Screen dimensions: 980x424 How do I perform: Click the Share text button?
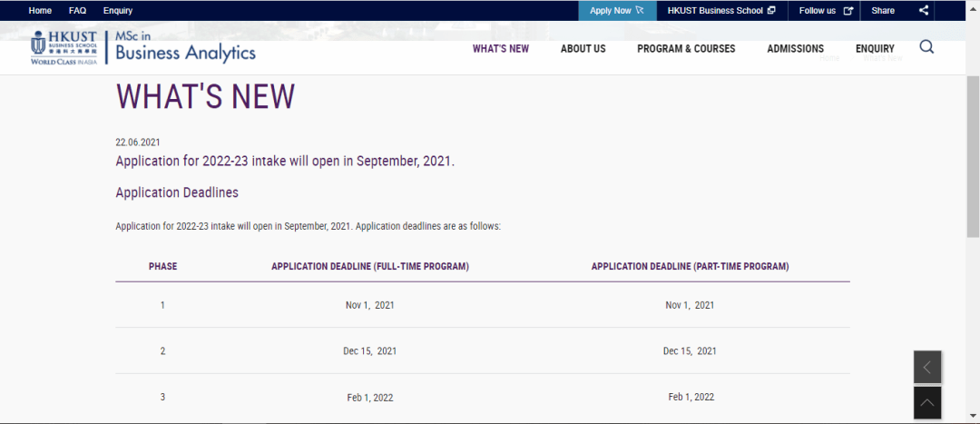[x=883, y=11]
